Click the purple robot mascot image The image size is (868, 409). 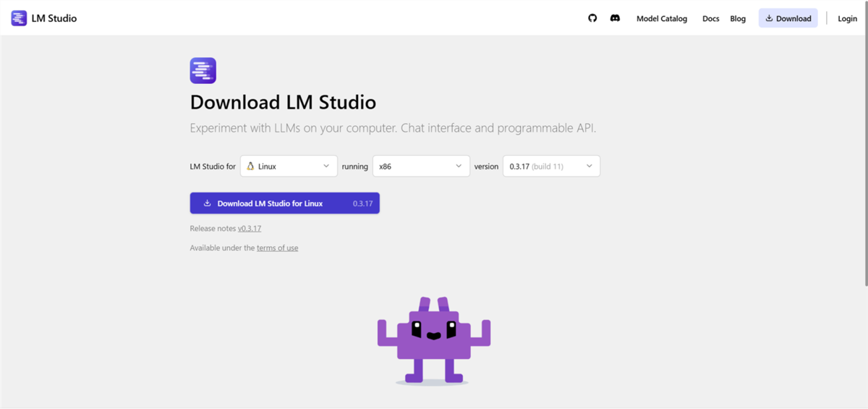(x=434, y=340)
